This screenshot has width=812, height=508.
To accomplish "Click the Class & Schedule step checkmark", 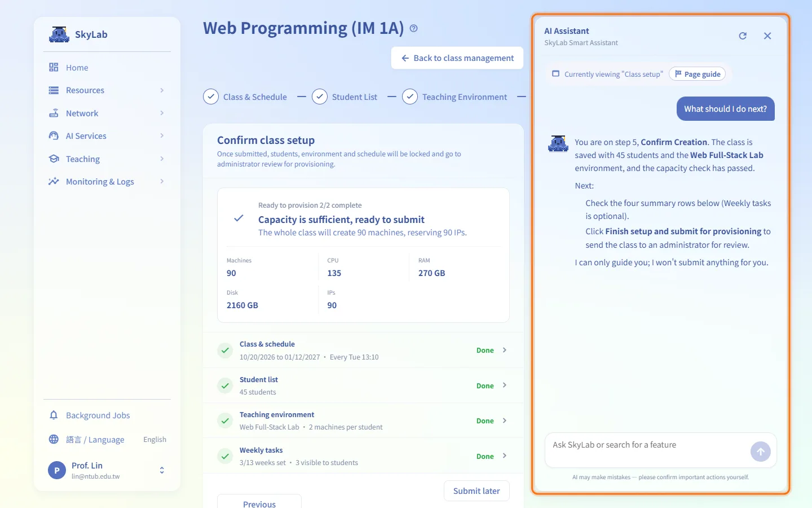I will tap(211, 97).
